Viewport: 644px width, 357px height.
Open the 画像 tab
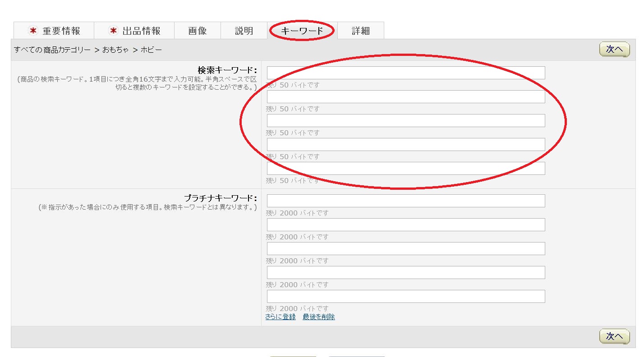pyautogui.click(x=197, y=30)
